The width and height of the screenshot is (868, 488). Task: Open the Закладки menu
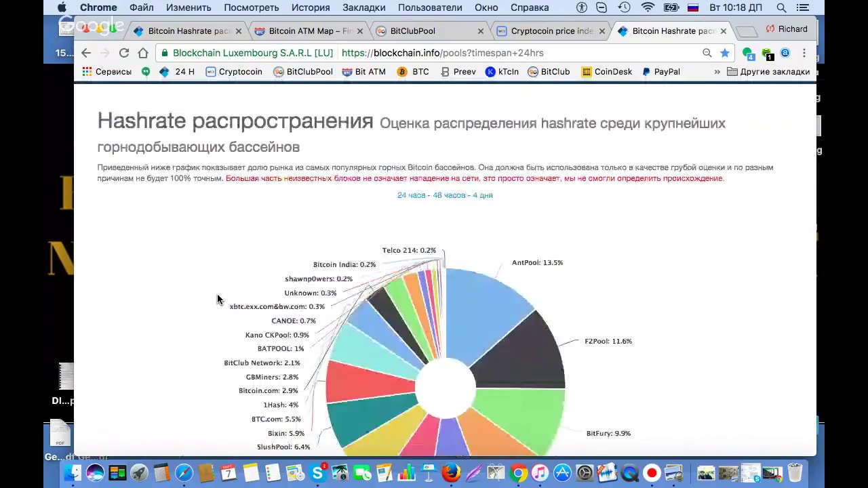(364, 7)
